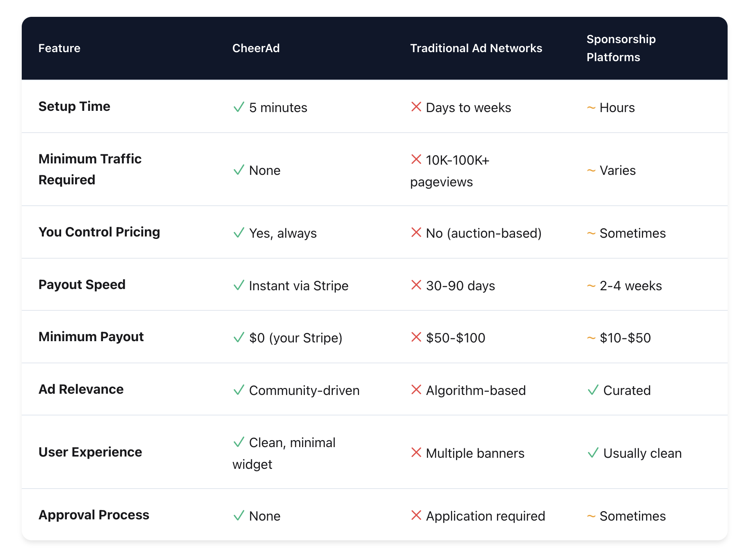751x560 pixels.
Task: Click the "Sponsorship Platforms" column header
Action: point(621,48)
